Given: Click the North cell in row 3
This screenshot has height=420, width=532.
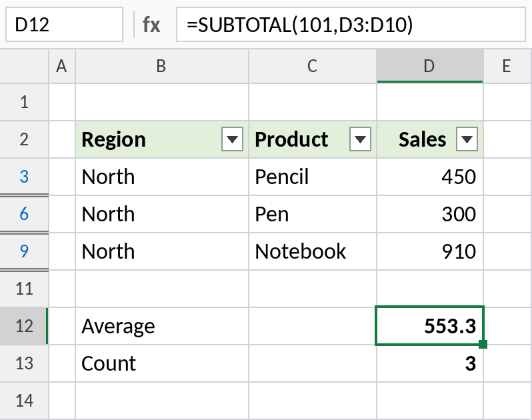Looking at the screenshot, I should (162, 177).
